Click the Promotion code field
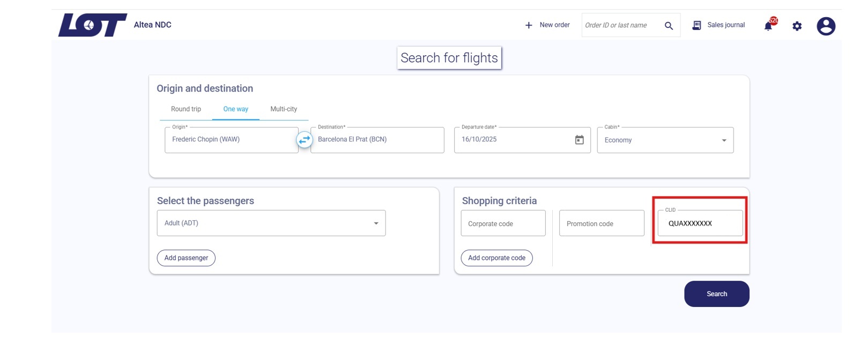The width and height of the screenshot is (868, 345). tap(601, 223)
